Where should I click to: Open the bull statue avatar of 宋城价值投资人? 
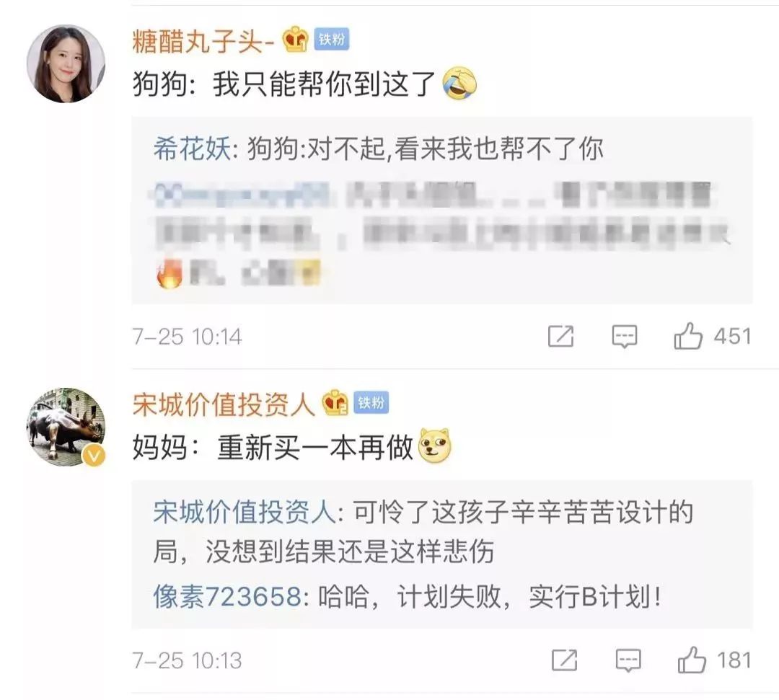pyautogui.click(x=66, y=427)
